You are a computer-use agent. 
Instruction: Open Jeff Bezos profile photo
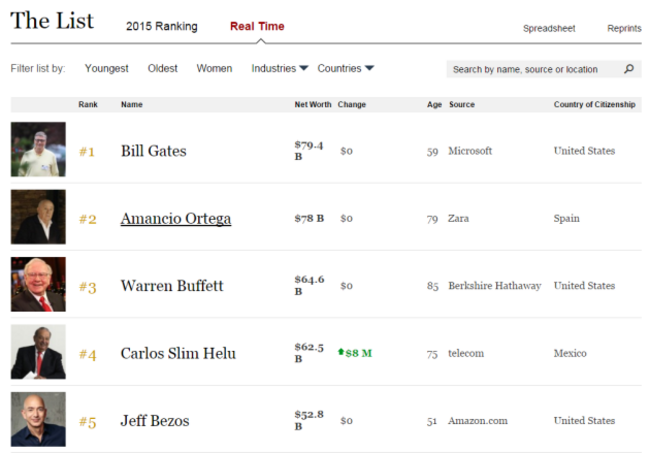click(x=38, y=419)
